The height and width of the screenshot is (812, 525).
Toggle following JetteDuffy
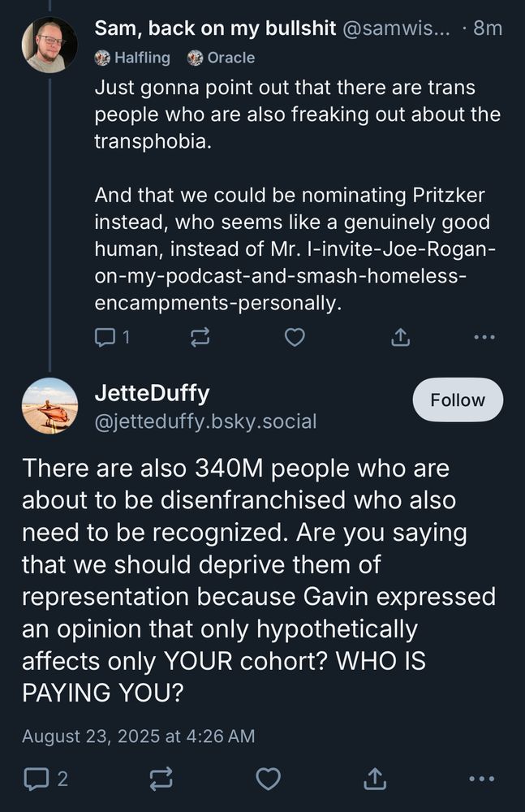point(457,400)
